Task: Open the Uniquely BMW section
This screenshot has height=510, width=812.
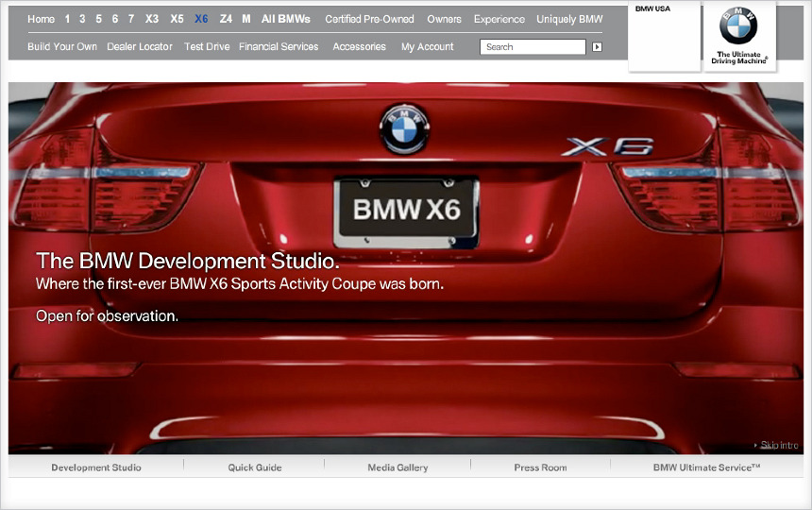Action: tap(569, 19)
